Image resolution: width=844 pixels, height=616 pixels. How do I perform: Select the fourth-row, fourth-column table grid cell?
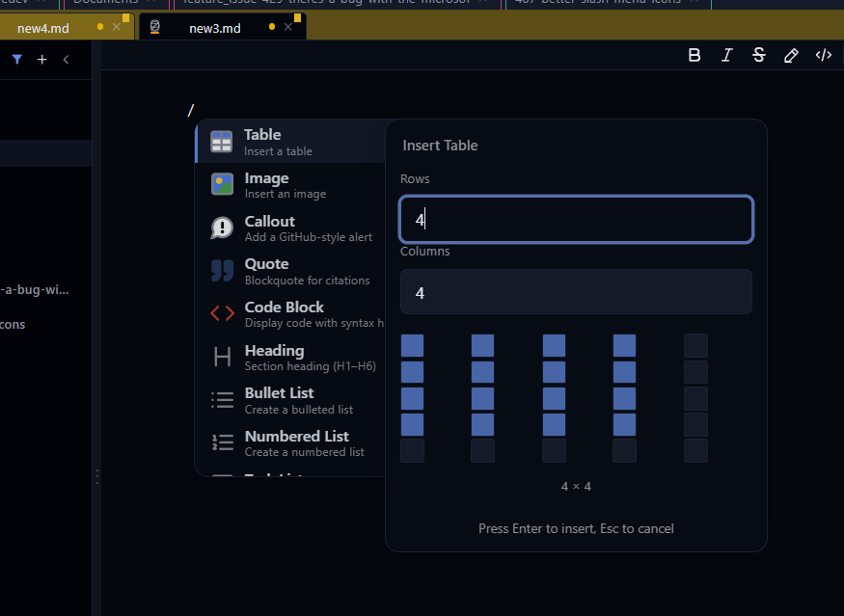624,424
